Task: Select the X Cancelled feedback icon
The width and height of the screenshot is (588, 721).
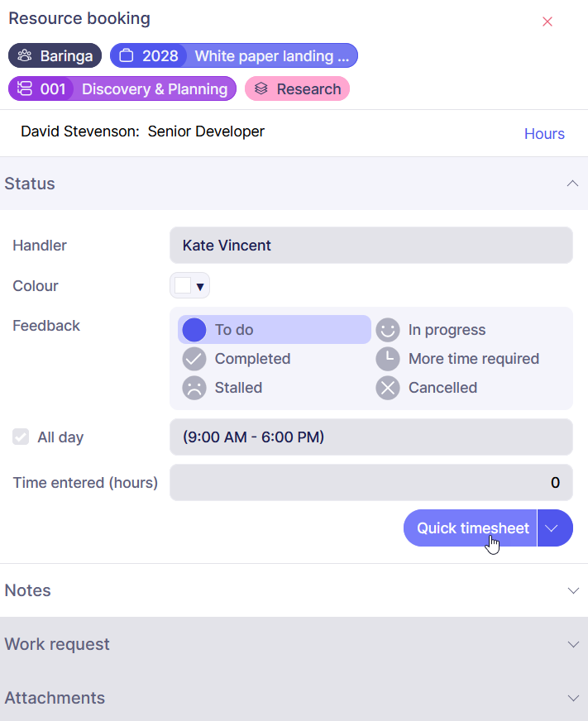Action: point(387,388)
